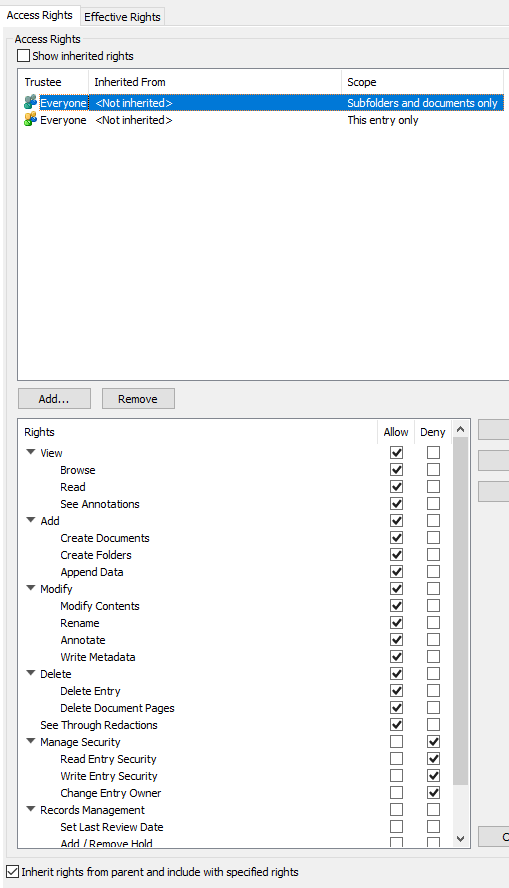Collapse the Modify rights group
Image resolution: width=509 pixels, height=888 pixels.
(x=31, y=588)
